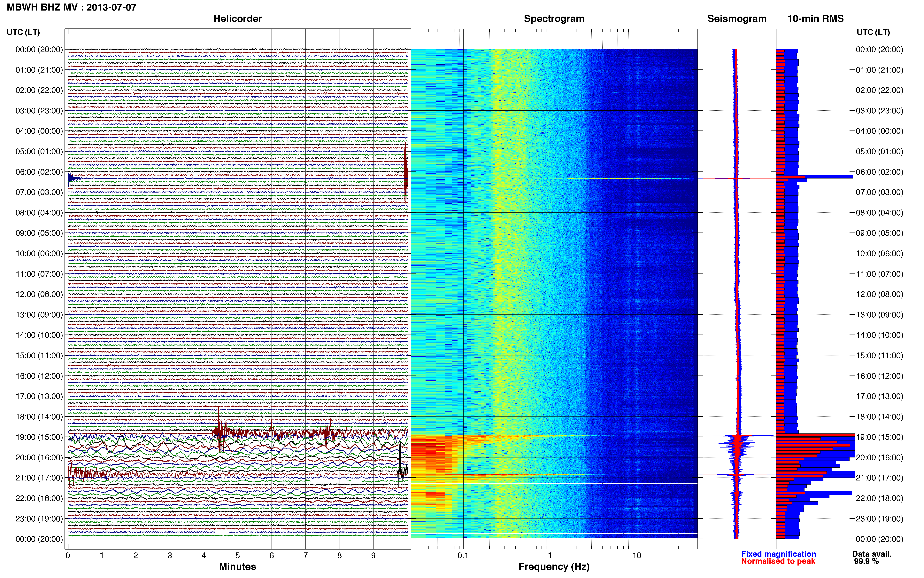Click minute tick label 3 under Helicorder
The image size is (924, 578).
(170, 556)
